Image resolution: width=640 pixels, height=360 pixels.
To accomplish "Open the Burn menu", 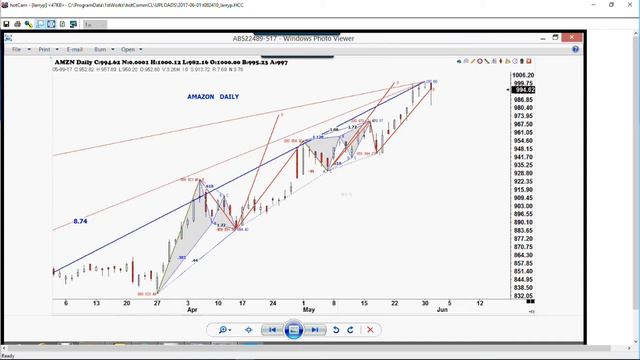I will point(100,49).
